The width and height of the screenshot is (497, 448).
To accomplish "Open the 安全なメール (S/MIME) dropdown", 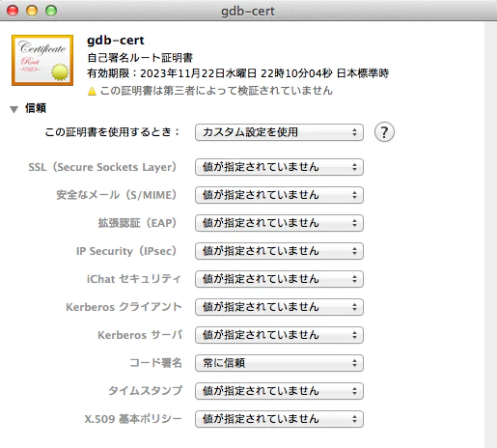I will coord(279,195).
